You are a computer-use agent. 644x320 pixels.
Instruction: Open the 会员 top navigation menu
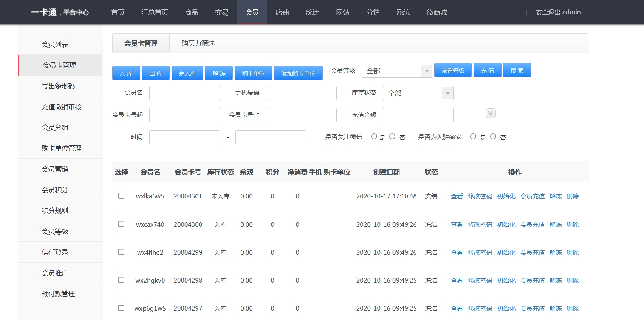tap(252, 12)
